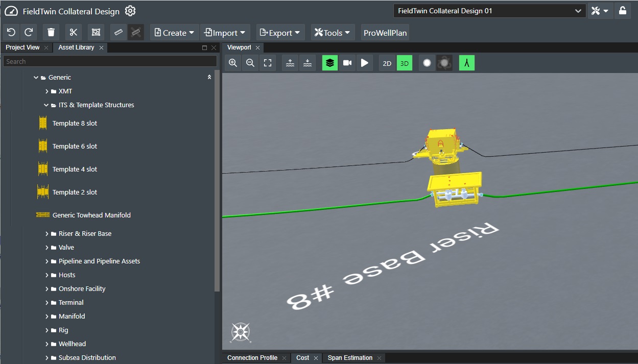Expand the Manifold folder
Image resolution: width=638 pixels, height=364 pixels.
click(46, 317)
